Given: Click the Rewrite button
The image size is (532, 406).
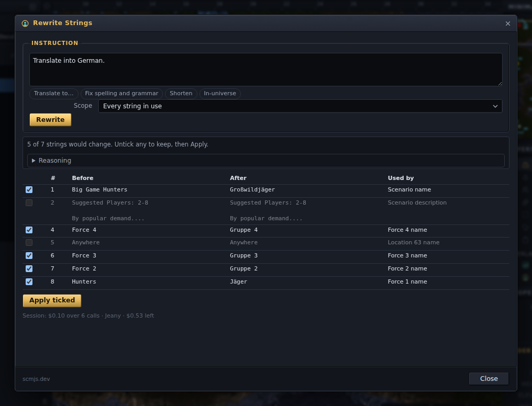Looking at the screenshot, I should point(51,120).
